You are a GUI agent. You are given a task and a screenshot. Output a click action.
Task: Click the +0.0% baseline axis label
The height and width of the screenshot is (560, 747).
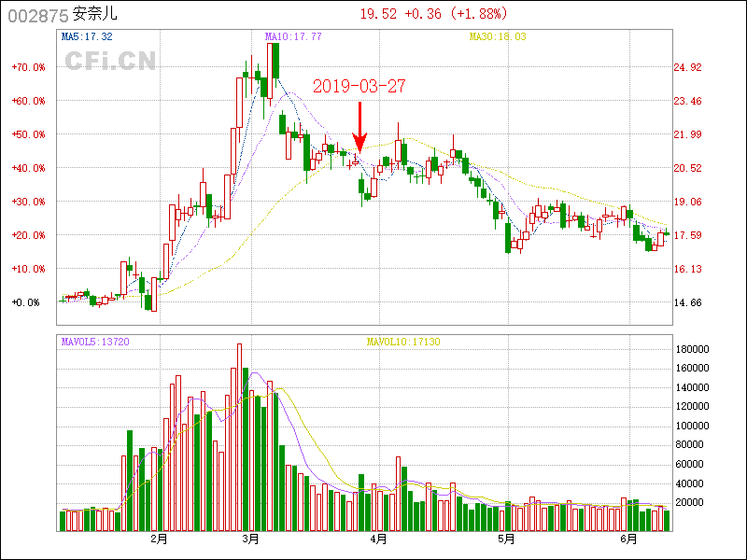[x=26, y=302]
